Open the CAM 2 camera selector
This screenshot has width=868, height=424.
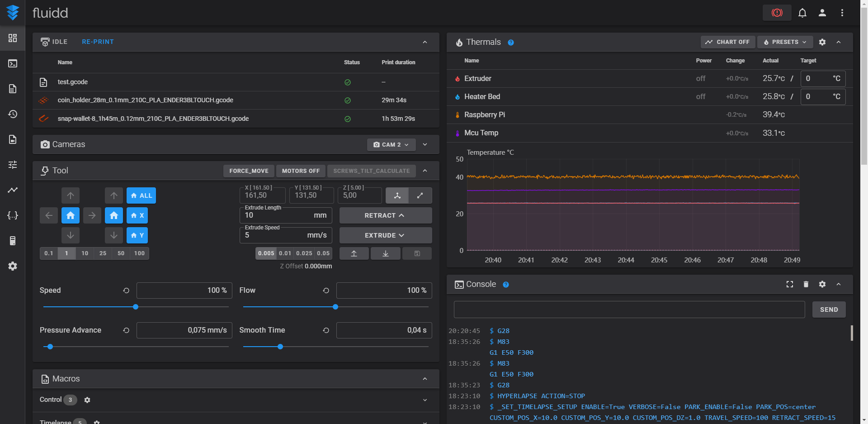click(x=391, y=144)
